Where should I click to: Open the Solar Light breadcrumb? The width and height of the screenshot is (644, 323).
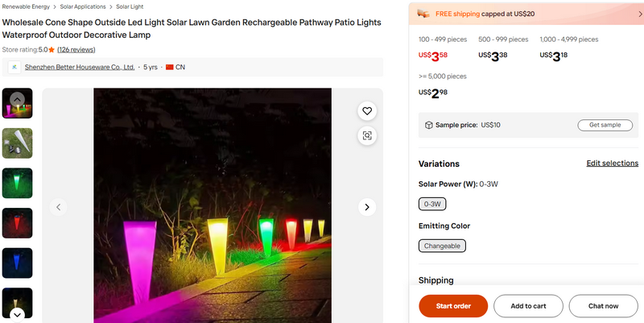tap(130, 6)
